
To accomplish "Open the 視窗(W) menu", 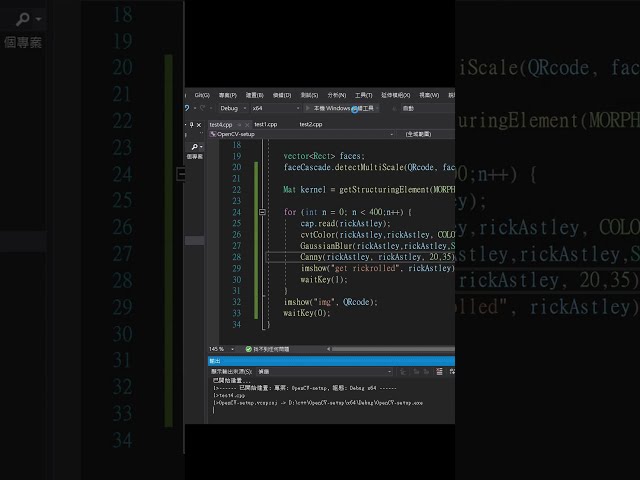I will coord(429,95).
